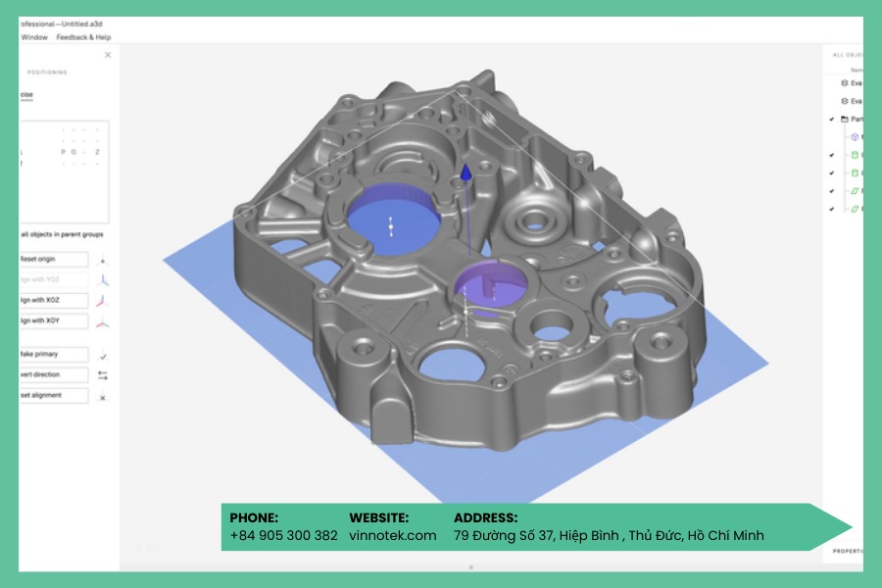Viewport: 882px width, 588px height.
Task: Toggle checkmark of the lower cylinder row
Action: (x=831, y=173)
